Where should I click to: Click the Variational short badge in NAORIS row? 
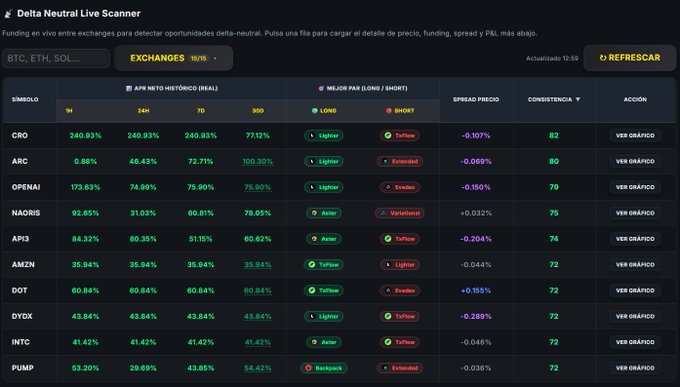[399, 213]
